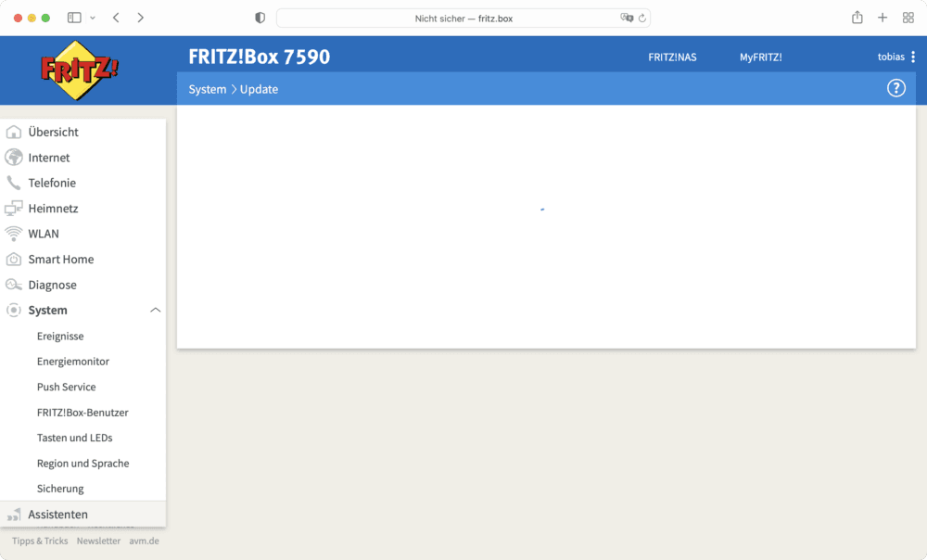Click Update in the breadcrumb

[259, 89]
